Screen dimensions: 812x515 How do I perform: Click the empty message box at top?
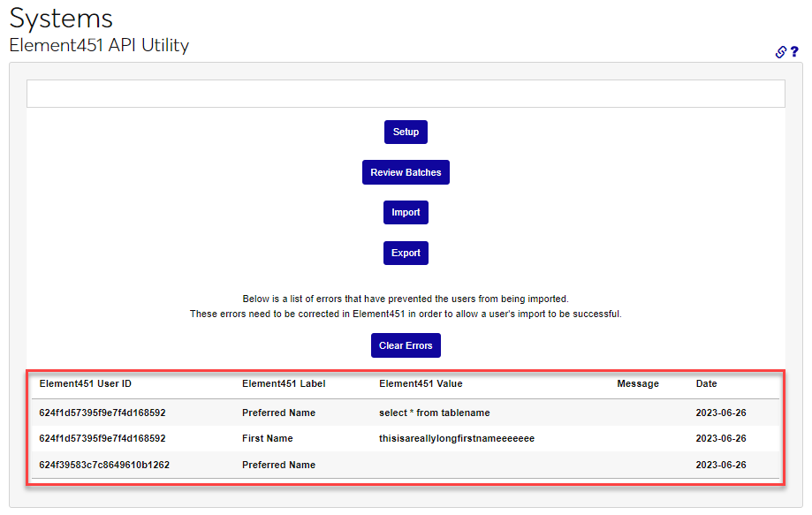406,94
